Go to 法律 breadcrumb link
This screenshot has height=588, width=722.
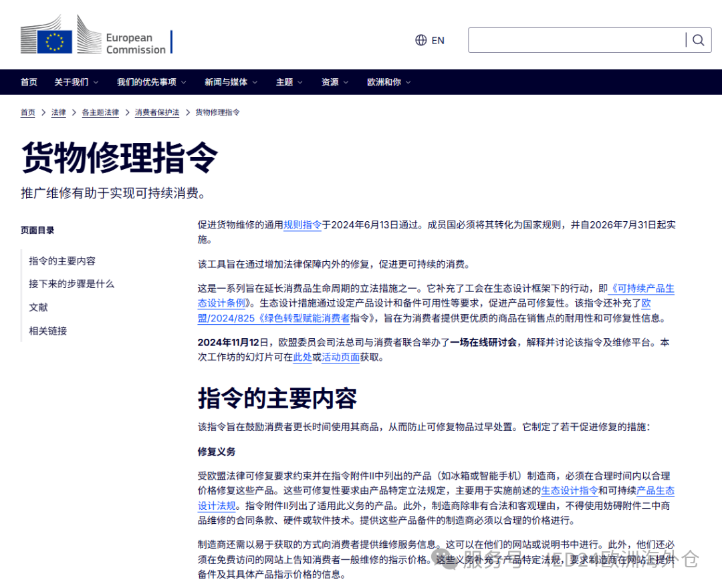[x=58, y=112]
